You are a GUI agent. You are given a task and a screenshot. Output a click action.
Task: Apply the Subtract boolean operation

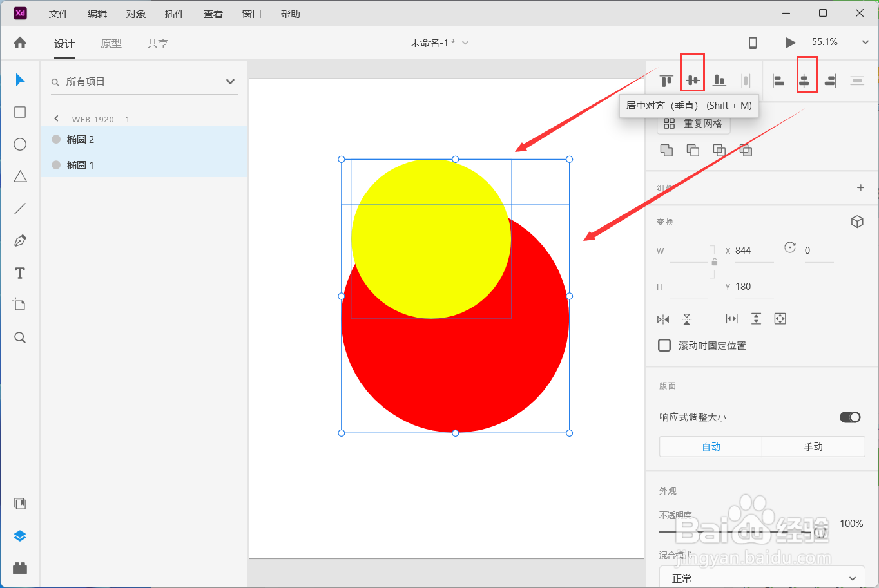[x=693, y=150]
